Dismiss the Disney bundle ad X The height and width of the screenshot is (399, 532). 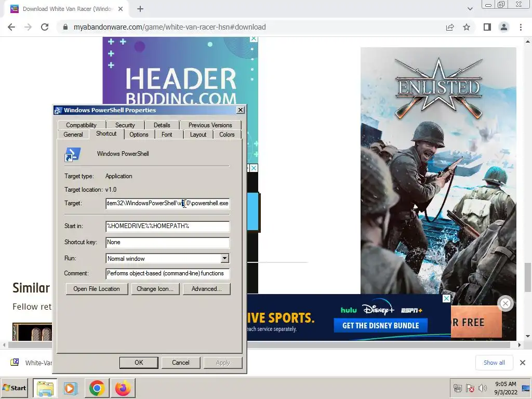(446, 298)
